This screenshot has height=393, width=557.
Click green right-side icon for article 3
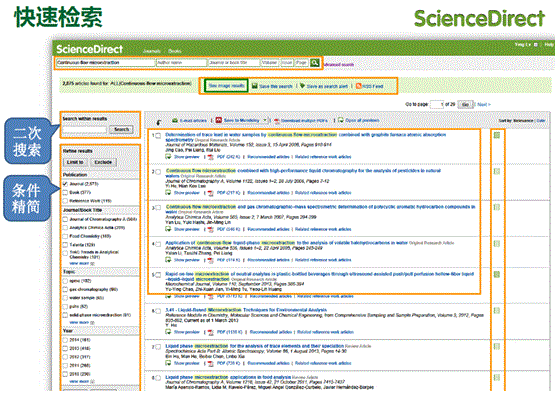[x=497, y=207]
